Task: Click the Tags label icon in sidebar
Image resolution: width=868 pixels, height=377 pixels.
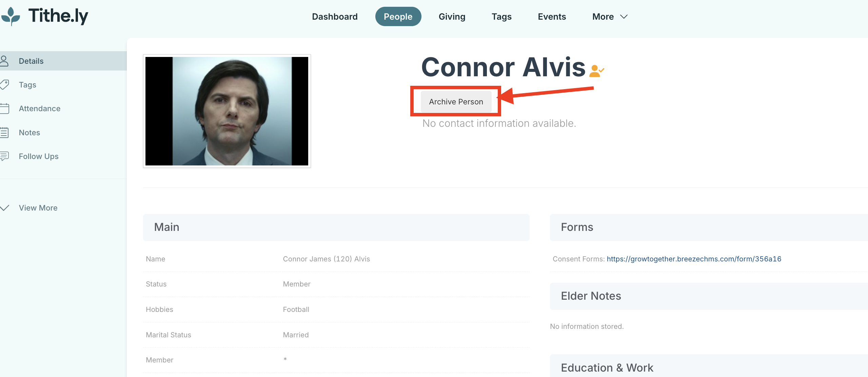Action: (x=4, y=85)
